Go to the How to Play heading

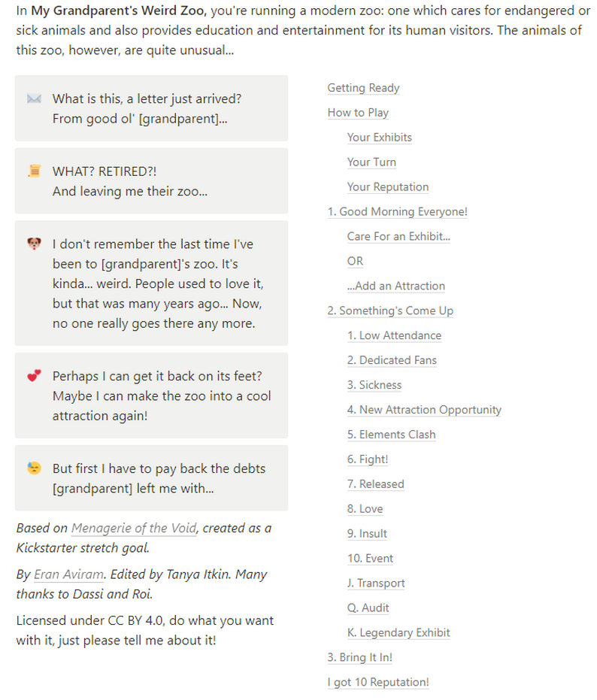tap(358, 113)
